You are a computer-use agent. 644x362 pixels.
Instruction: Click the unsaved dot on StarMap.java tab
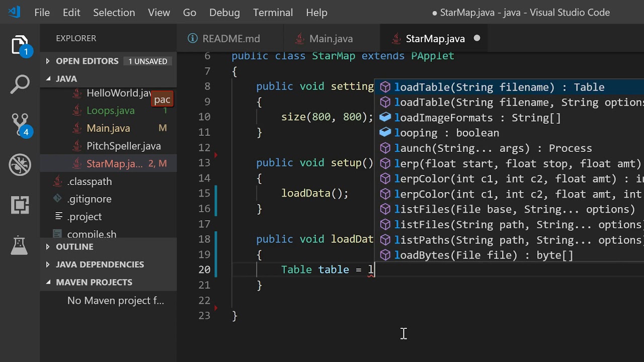[x=477, y=38]
